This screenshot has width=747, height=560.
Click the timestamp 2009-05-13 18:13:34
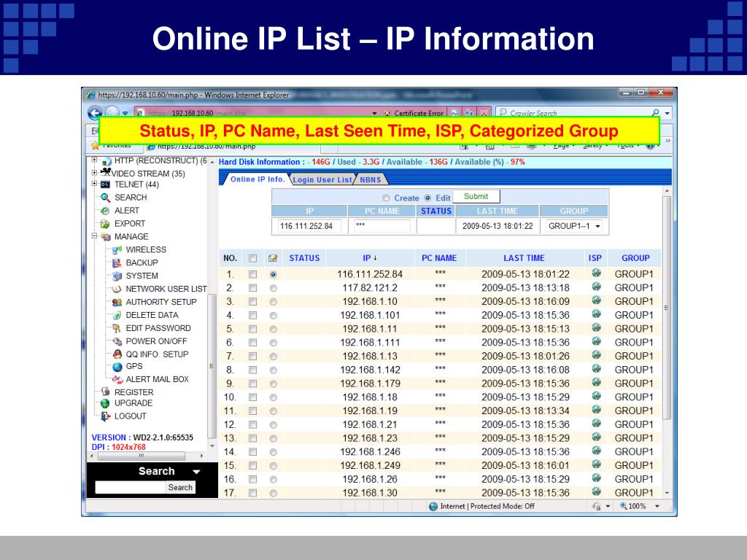(525, 411)
